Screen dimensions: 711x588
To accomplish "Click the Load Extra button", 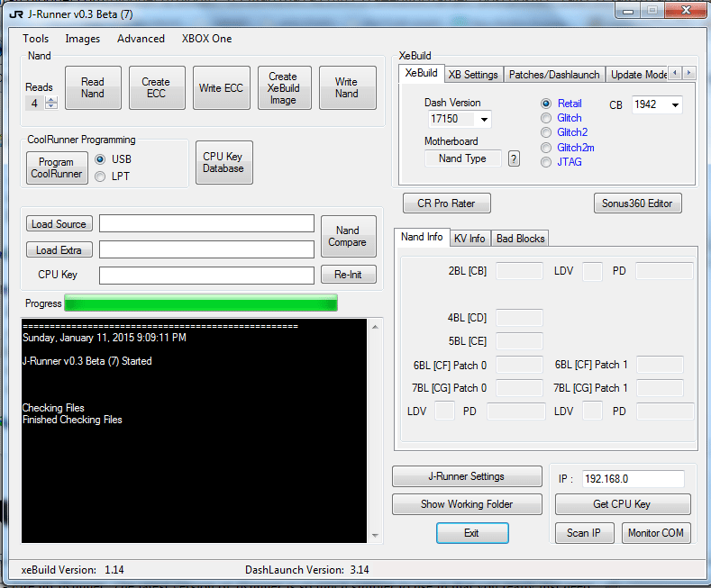I will (59, 250).
